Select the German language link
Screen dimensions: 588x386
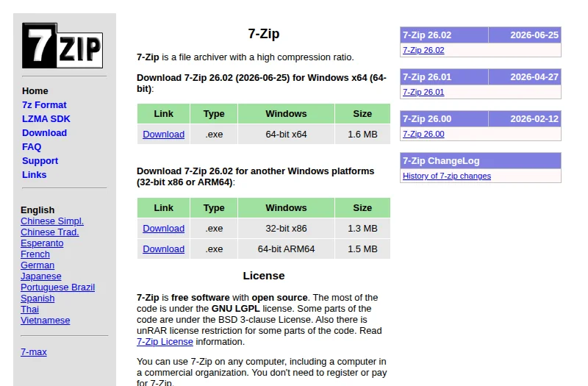(x=37, y=265)
